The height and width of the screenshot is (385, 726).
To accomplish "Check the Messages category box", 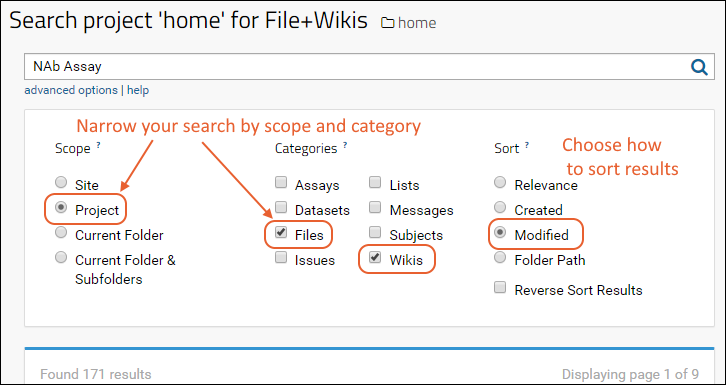I will click(375, 207).
